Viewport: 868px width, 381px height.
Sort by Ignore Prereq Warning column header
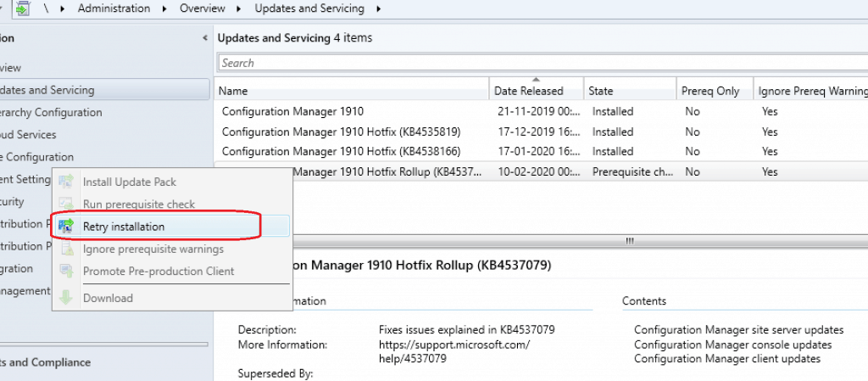click(x=811, y=91)
